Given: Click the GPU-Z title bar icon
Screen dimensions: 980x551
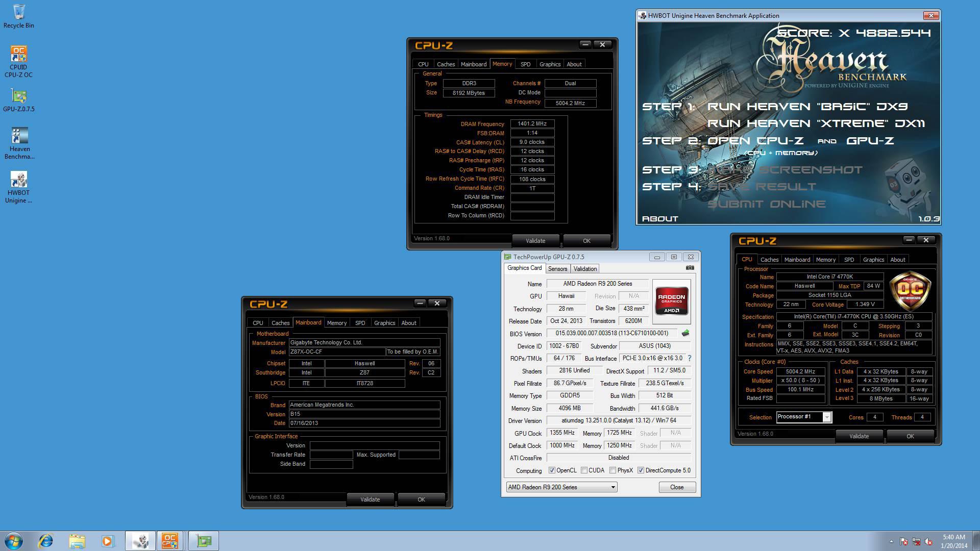Looking at the screenshot, I should [508, 257].
